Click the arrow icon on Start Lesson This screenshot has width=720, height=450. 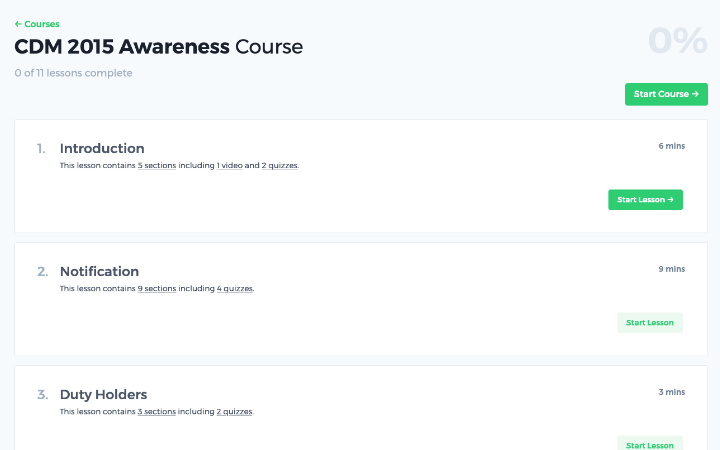670,200
